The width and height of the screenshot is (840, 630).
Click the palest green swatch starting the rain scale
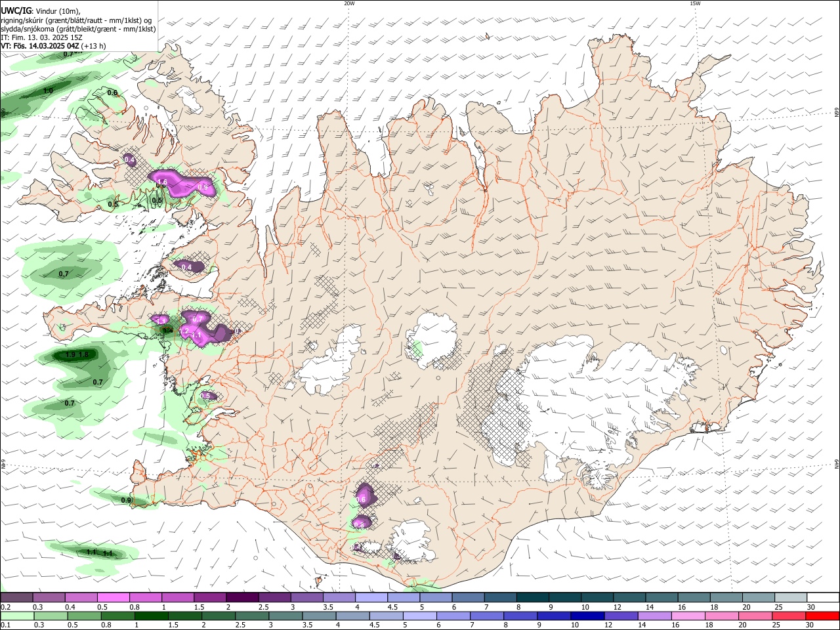point(16,616)
